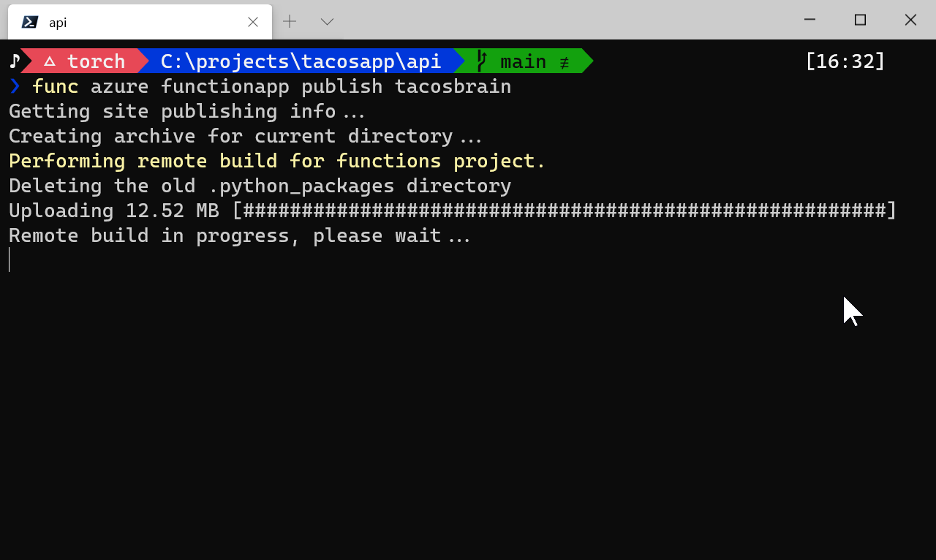Select the main branch segment in the prompt
Screen dimensions: 936x560
522,61
